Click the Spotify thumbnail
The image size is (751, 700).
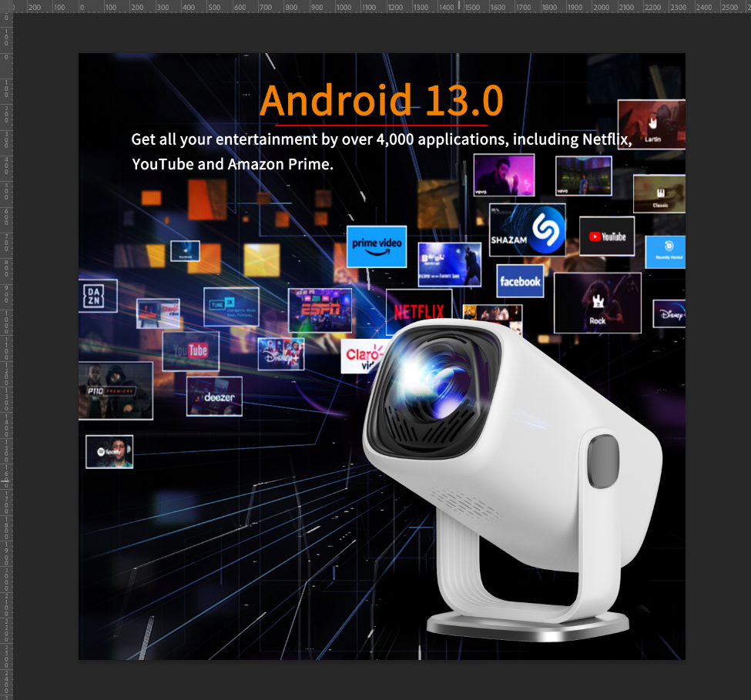tap(109, 451)
